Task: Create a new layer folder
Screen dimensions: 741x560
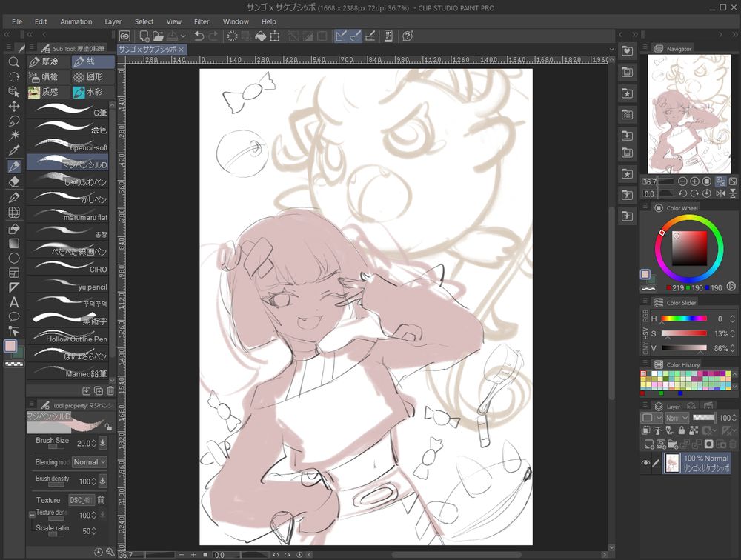Action: 673,444
